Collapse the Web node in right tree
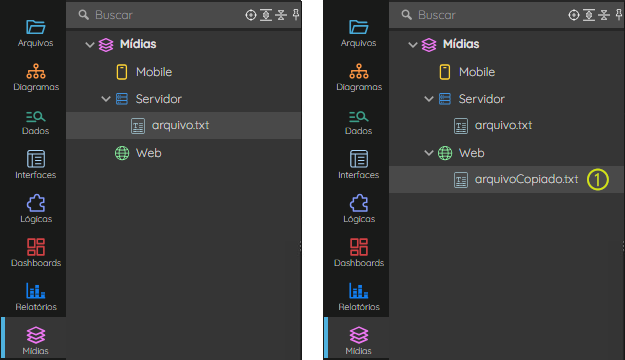 pos(429,153)
